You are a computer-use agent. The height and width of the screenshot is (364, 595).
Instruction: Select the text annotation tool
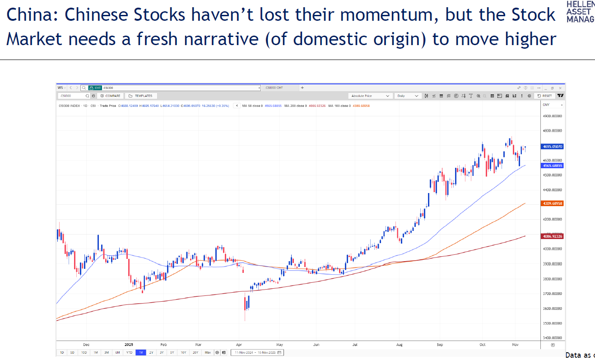[471, 96]
